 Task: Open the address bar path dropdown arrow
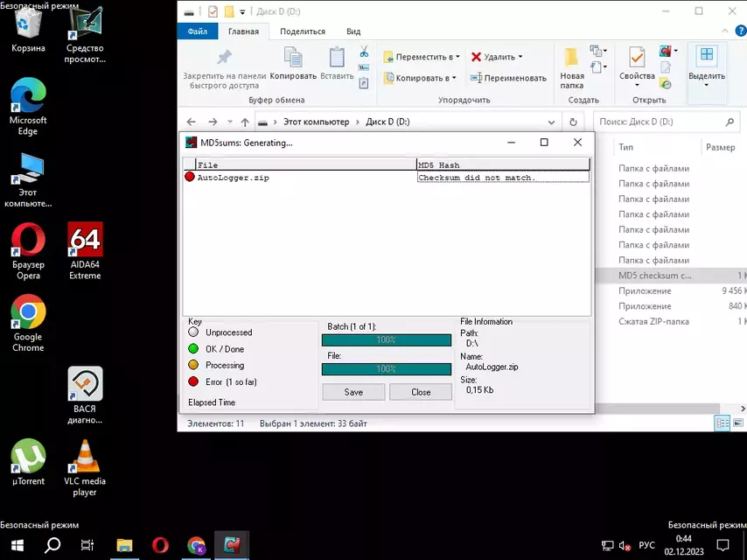coord(551,122)
